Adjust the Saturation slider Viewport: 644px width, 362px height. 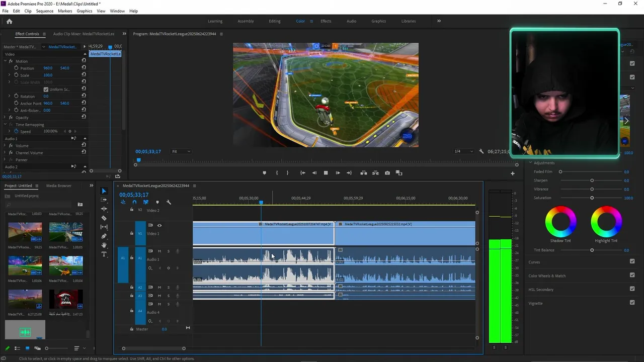coord(592,198)
